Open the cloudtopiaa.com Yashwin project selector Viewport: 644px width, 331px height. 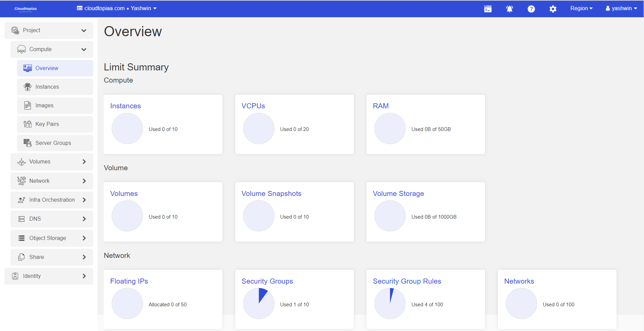(x=117, y=8)
